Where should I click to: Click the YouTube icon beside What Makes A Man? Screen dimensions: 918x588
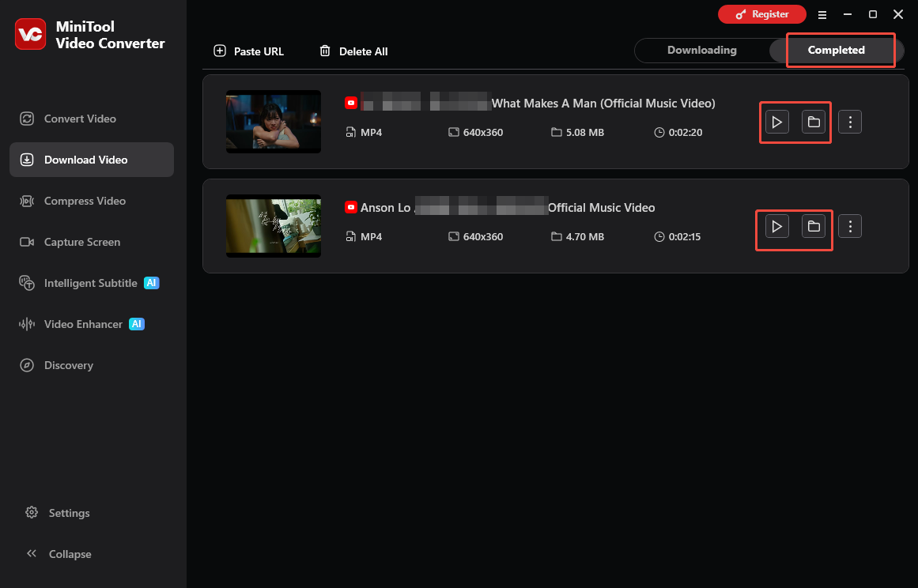(x=351, y=103)
